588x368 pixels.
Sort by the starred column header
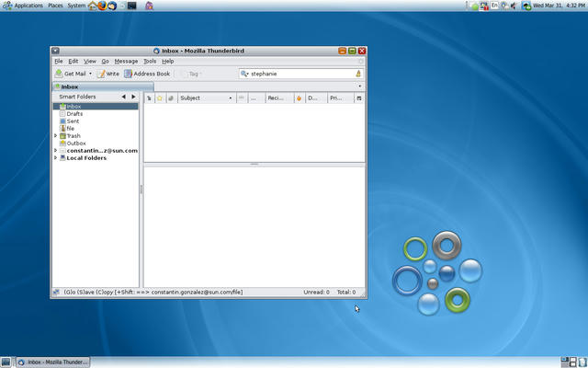pyautogui.click(x=160, y=98)
